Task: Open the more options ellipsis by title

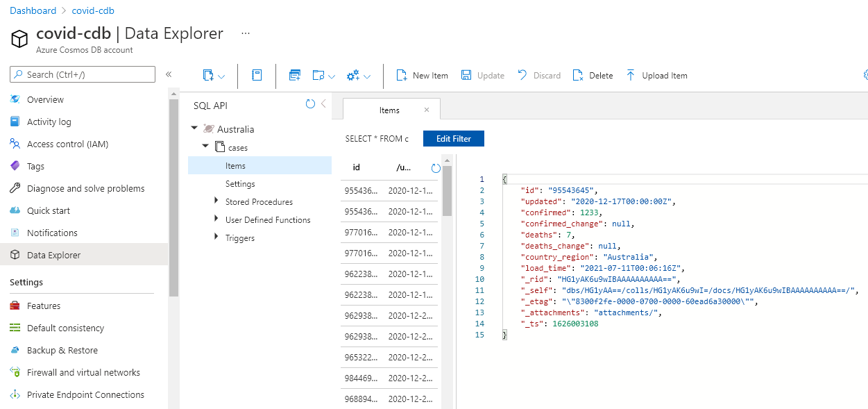Action: click(245, 33)
